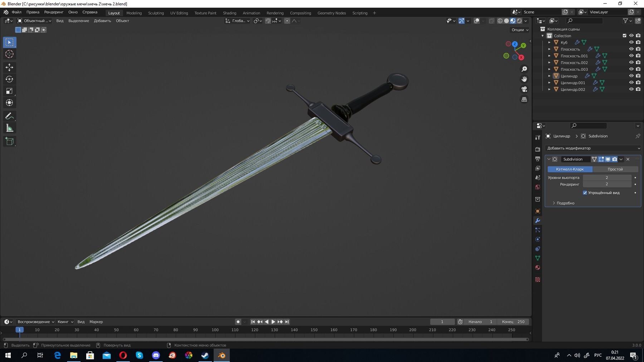
Task: Select the Rotate tool
Action: coord(9,79)
